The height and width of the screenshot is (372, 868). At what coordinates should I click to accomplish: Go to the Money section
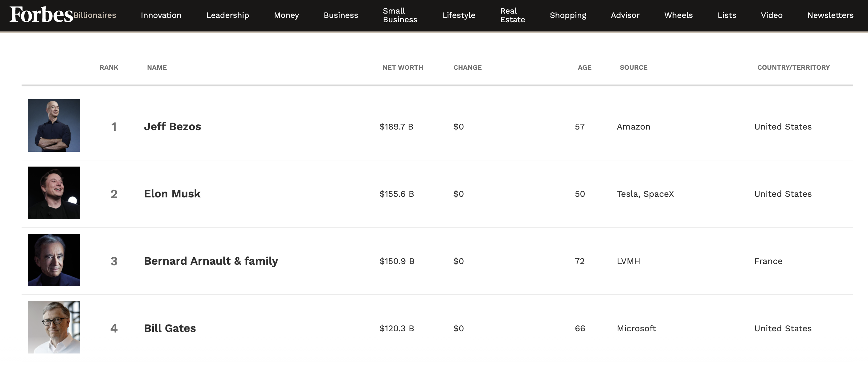pos(286,15)
